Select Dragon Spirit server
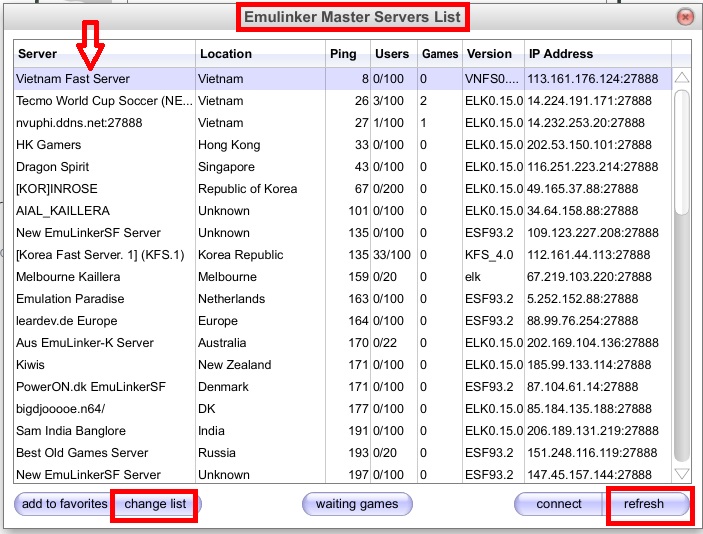Viewport: 703px width, 534px height. tap(343, 167)
